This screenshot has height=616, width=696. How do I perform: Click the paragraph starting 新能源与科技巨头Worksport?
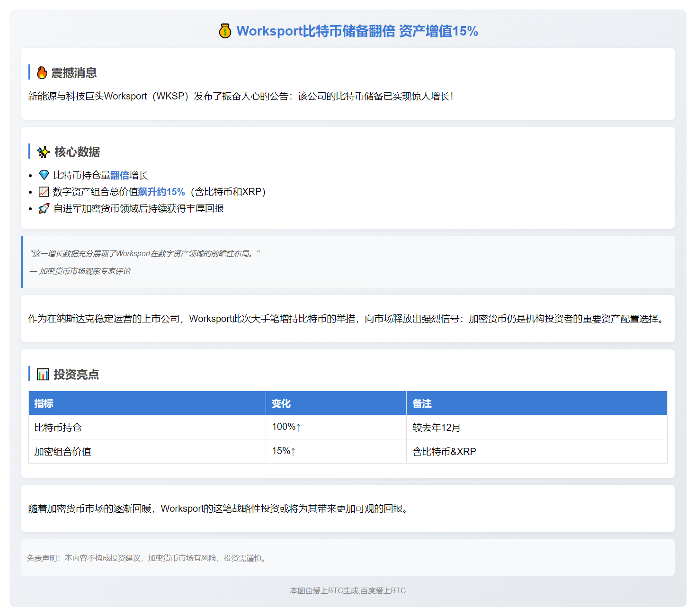[x=241, y=96]
